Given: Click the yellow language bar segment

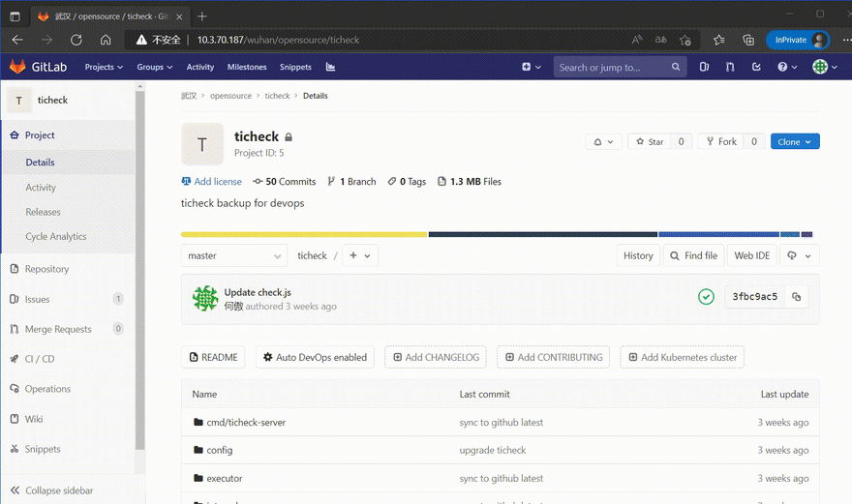Looking at the screenshot, I should 304,235.
